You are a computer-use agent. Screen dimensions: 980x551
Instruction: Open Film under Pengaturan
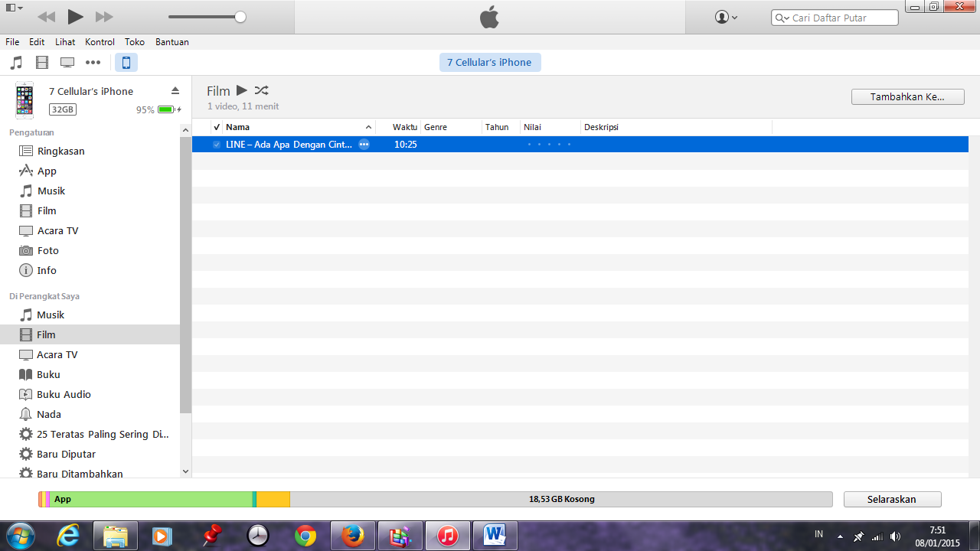(x=38, y=210)
